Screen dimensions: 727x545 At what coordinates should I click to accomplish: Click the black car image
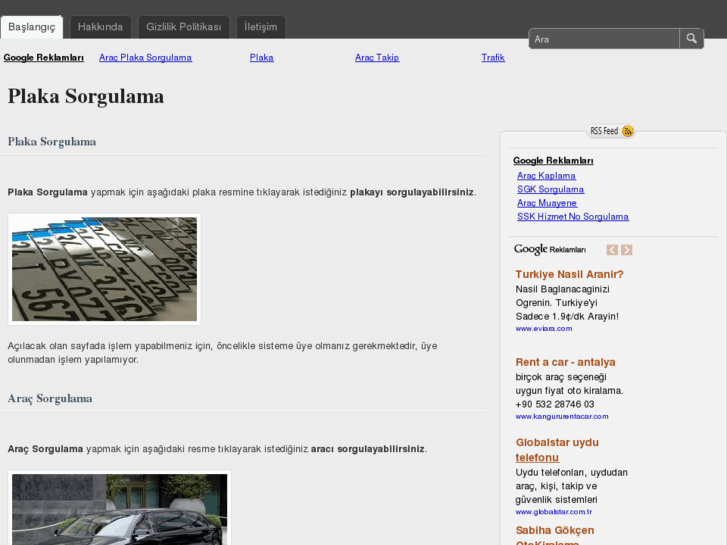coord(120,508)
